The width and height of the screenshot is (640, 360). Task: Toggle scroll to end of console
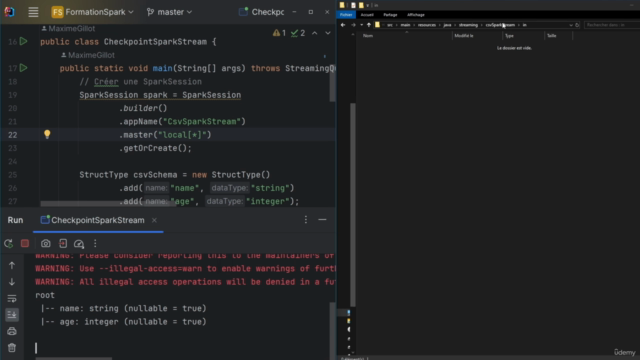pyautogui.click(x=12, y=315)
